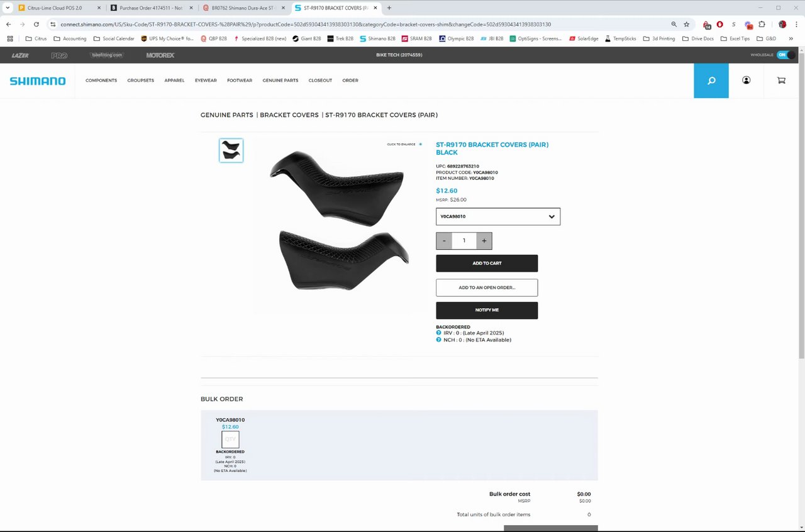Close the Citrus-Lime Cloud POS tab

click(x=99, y=8)
